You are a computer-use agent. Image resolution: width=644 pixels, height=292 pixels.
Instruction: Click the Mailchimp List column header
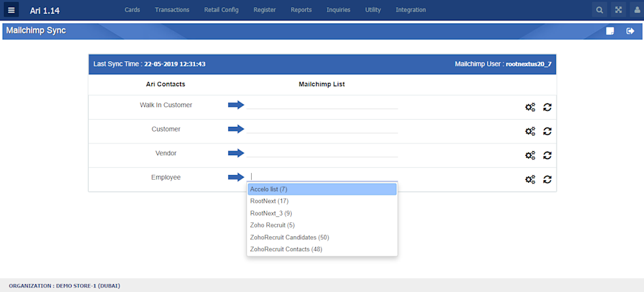321,84
